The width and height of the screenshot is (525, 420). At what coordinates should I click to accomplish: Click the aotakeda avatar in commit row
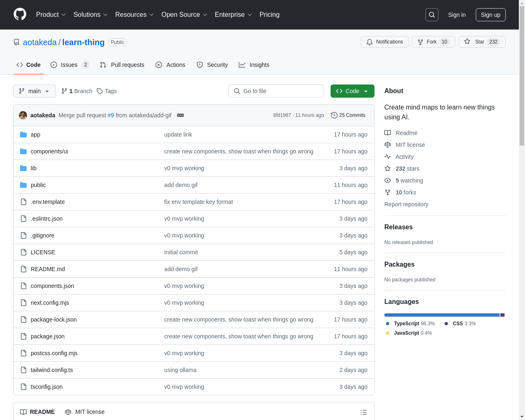[23, 115]
